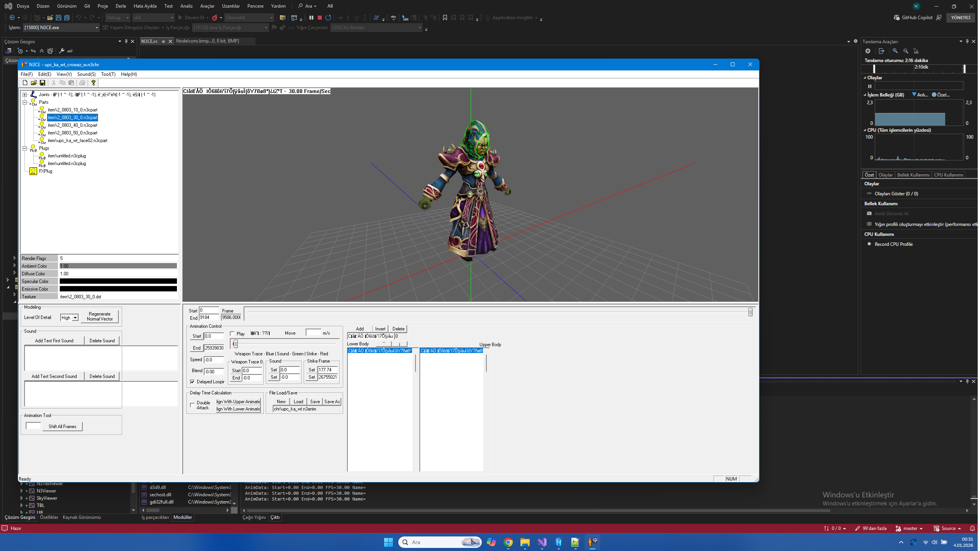The image size is (980, 551).
Task: Click Regenerate Normal Vector button
Action: click(x=100, y=316)
